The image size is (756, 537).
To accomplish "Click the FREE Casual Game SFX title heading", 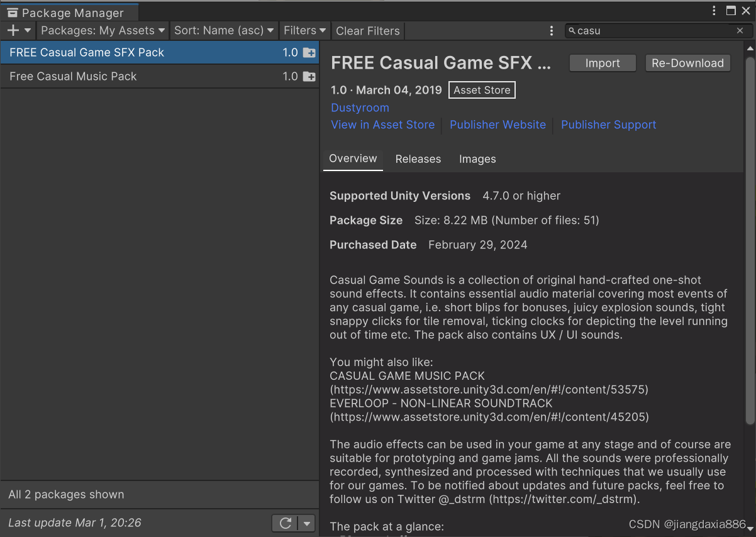I will (x=441, y=63).
